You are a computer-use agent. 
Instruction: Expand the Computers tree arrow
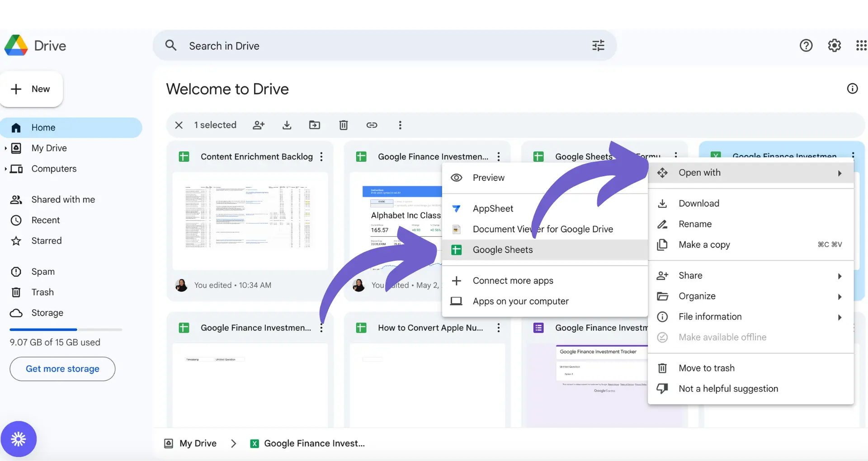pyautogui.click(x=5, y=169)
